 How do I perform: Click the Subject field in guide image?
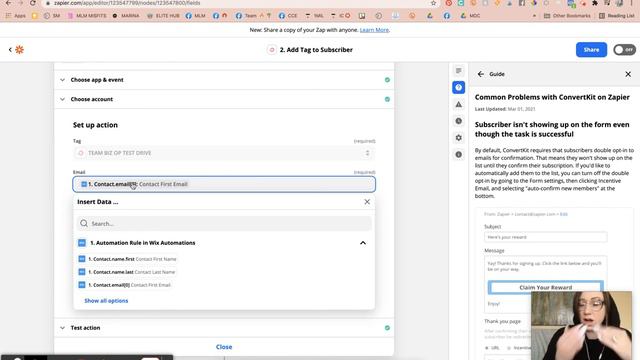545,237
